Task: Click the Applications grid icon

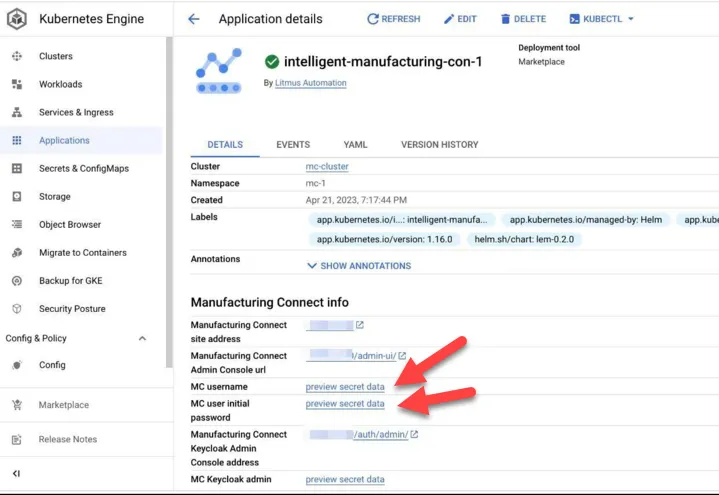Action: 17,140
